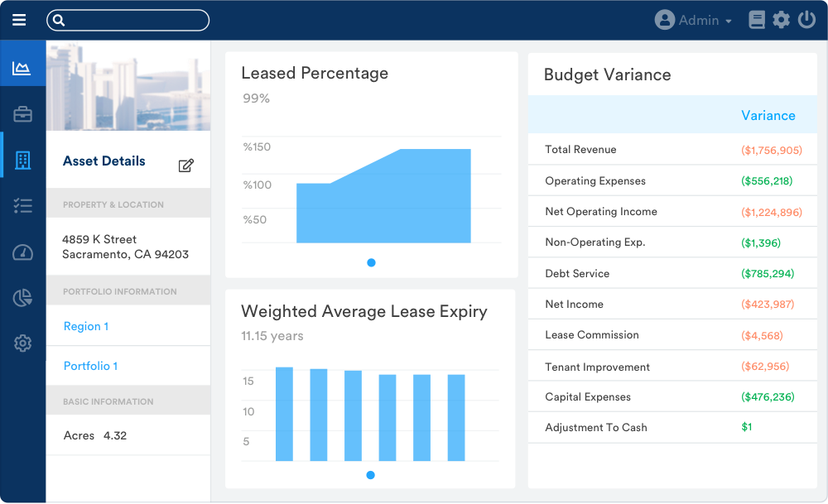Open the documentation book icon in the top bar
Image resolution: width=828 pixels, height=504 pixels.
coord(756,19)
